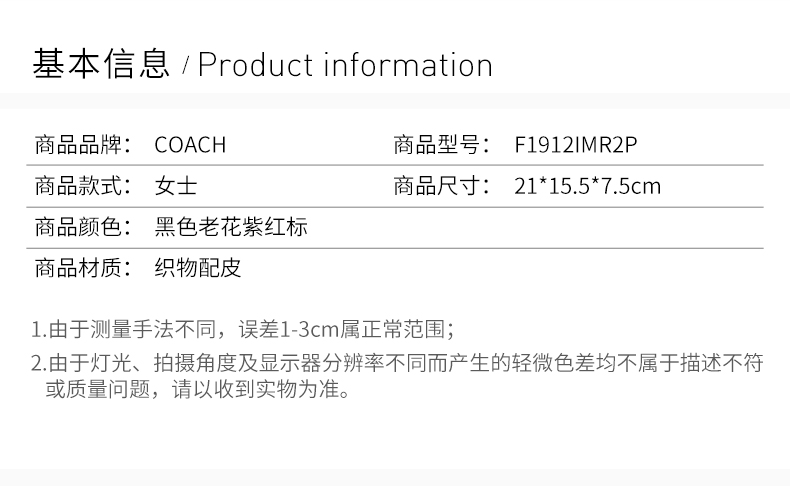Click the Product information title
This screenshot has width=790, height=486.
(345, 65)
